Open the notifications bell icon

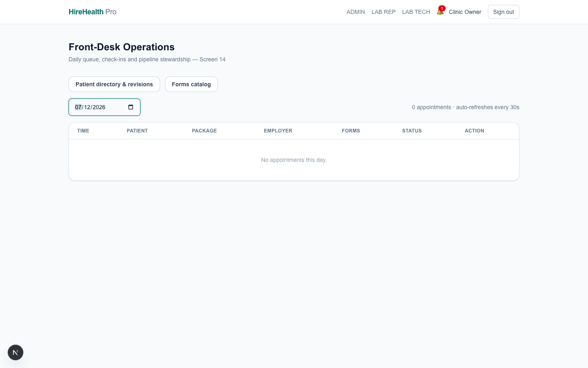pos(440,11)
